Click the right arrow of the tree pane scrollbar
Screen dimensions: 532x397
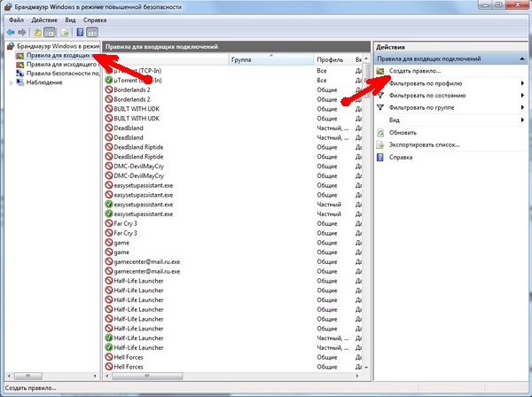click(x=95, y=376)
